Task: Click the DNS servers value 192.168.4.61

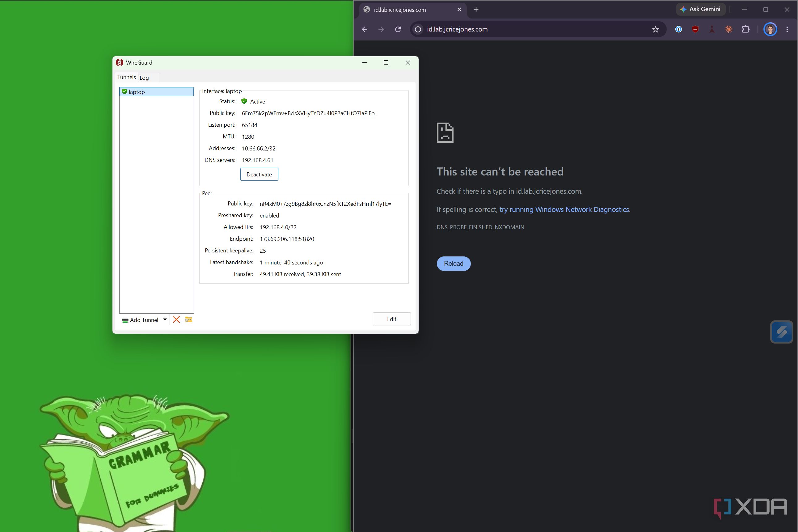Action: (x=258, y=160)
